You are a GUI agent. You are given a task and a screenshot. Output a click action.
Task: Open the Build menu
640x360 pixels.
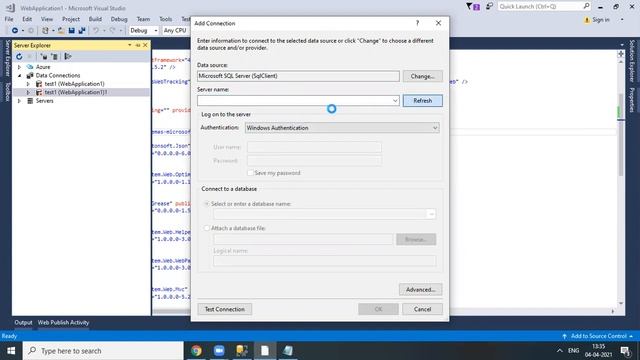pyautogui.click(x=95, y=19)
